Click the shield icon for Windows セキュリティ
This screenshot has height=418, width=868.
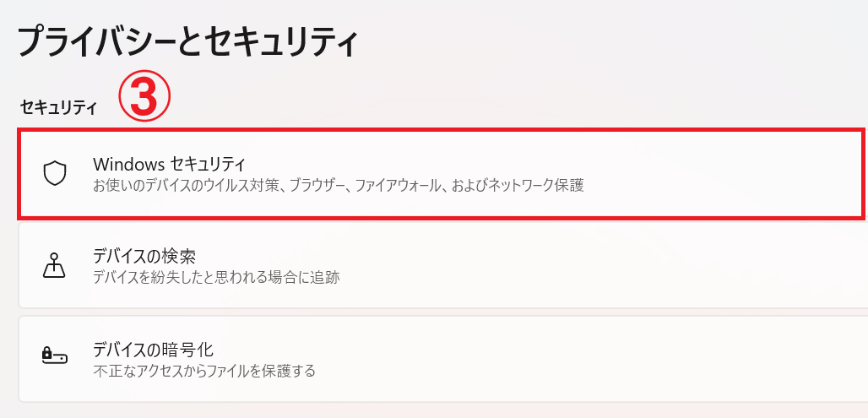54,173
